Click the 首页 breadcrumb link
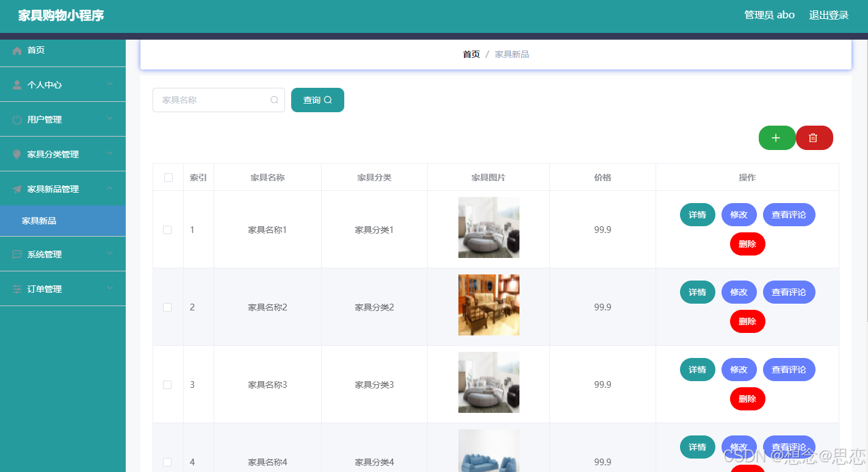Image resolution: width=868 pixels, height=472 pixels. coord(471,54)
